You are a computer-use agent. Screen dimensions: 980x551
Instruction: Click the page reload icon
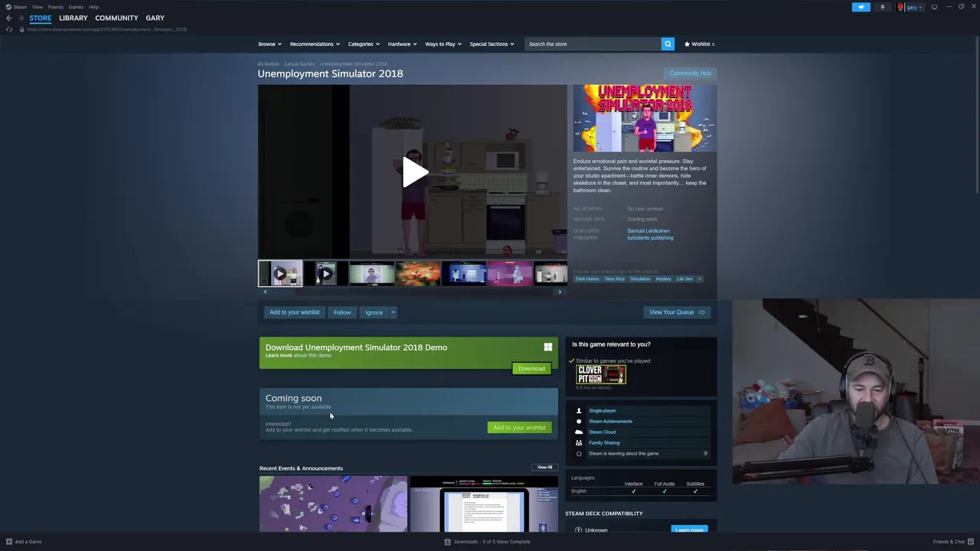pos(9,29)
